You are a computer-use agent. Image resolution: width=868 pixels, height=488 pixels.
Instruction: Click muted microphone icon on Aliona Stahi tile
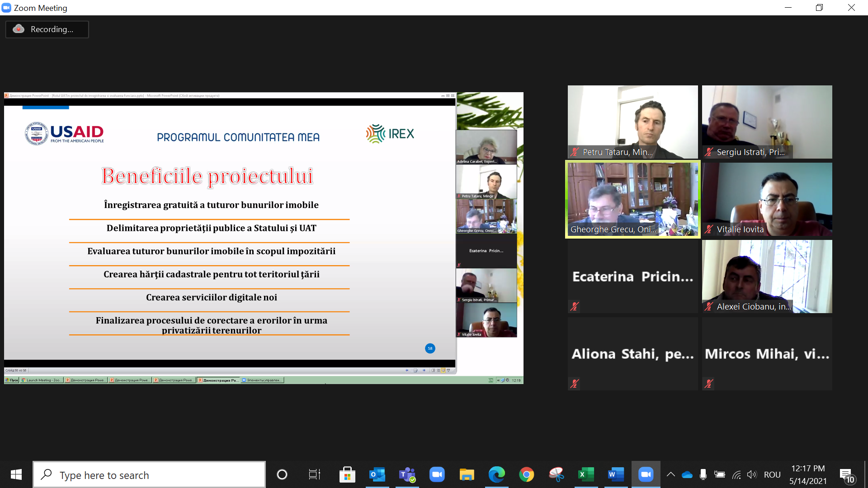[575, 384]
